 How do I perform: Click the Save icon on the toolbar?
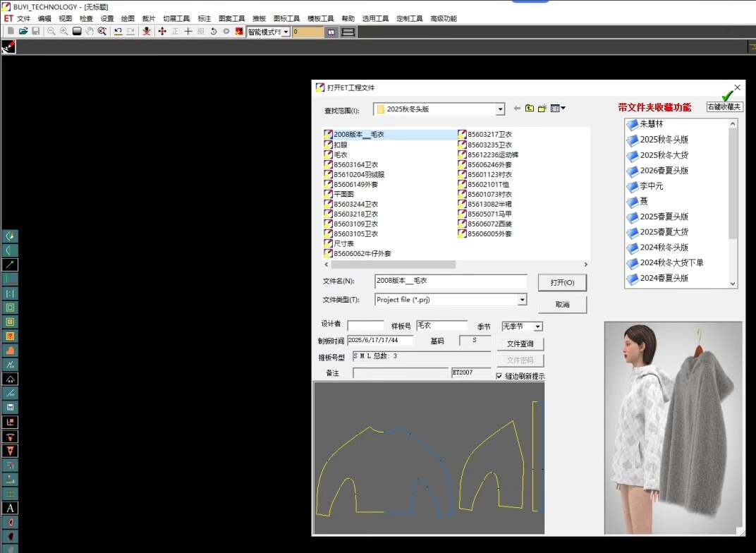coord(35,32)
